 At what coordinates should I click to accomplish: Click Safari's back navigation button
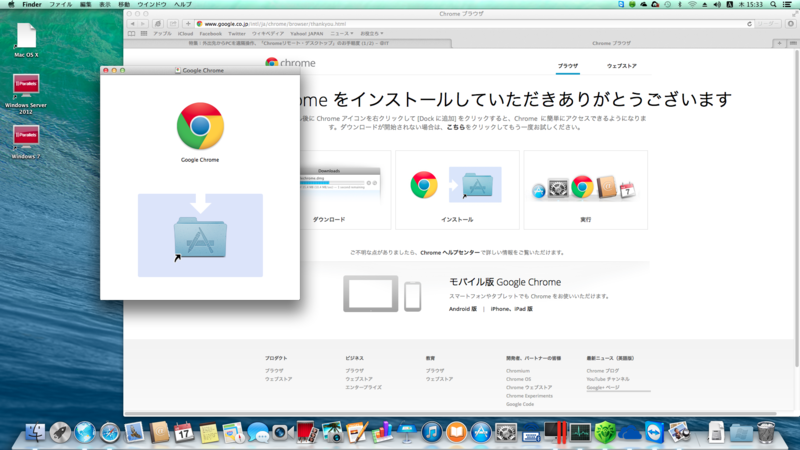click(x=133, y=24)
